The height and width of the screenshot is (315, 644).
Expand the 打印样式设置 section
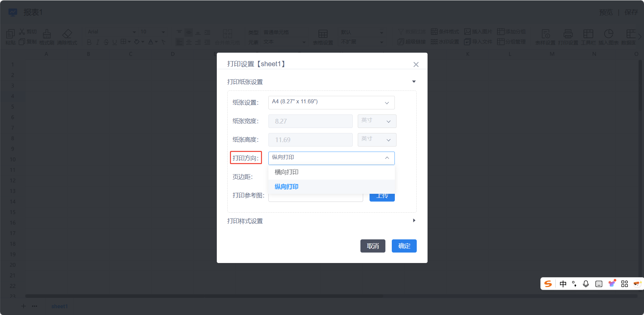tap(414, 220)
